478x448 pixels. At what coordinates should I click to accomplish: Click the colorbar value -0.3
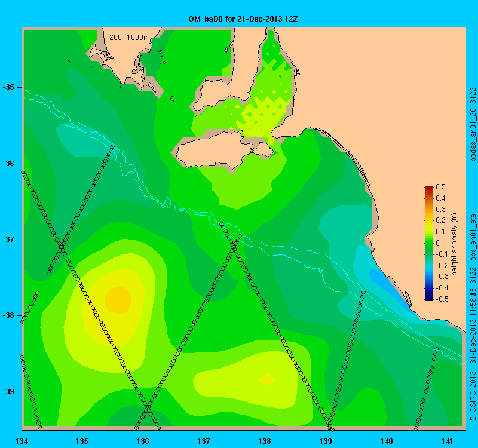pos(442,277)
